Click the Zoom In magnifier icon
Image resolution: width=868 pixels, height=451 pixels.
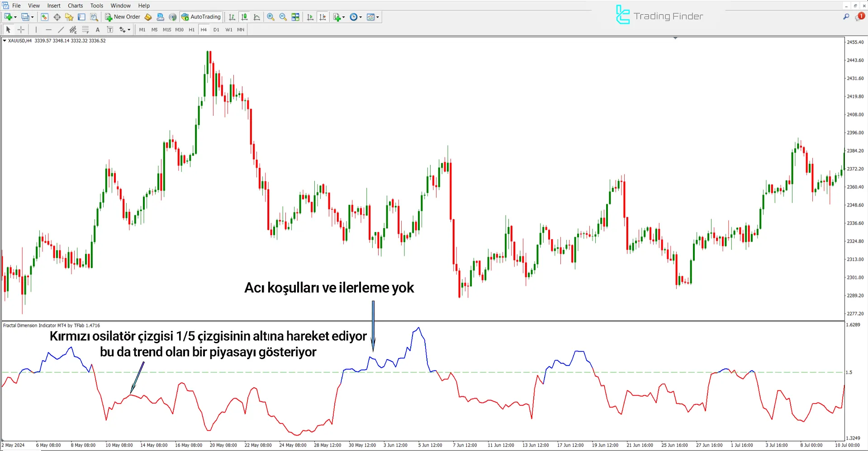pyautogui.click(x=270, y=17)
